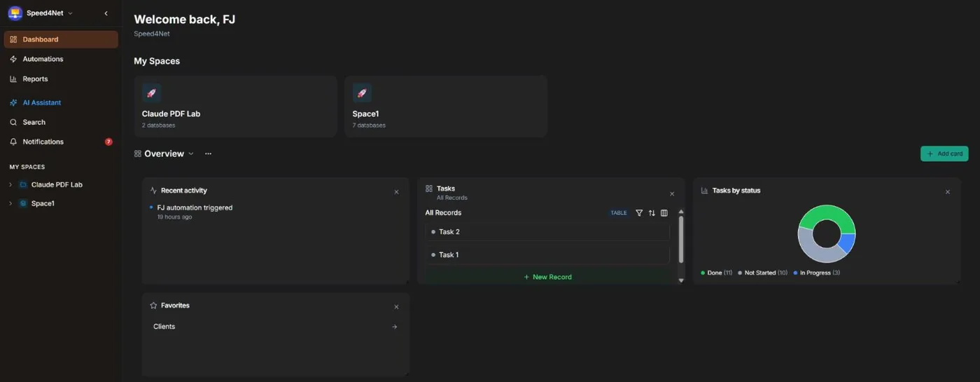Expand Space1 in the space tree
This screenshot has height=382, width=980.
click(10, 203)
